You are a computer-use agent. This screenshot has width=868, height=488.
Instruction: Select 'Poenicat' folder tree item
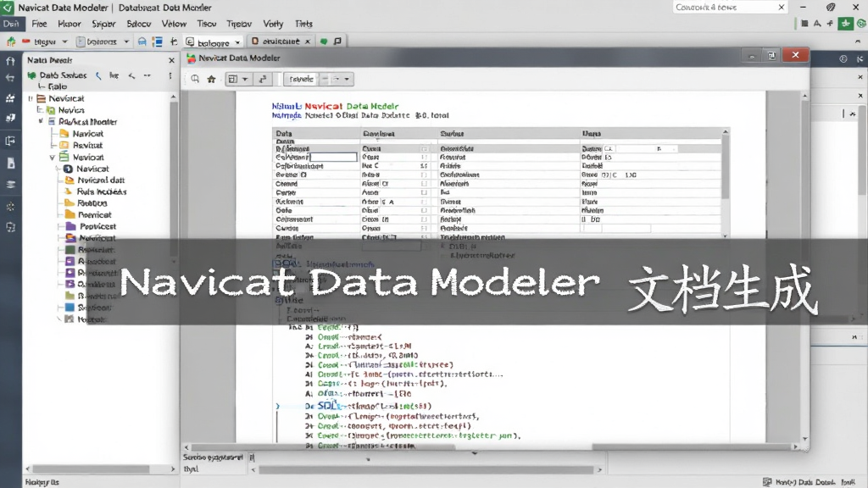point(95,214)
